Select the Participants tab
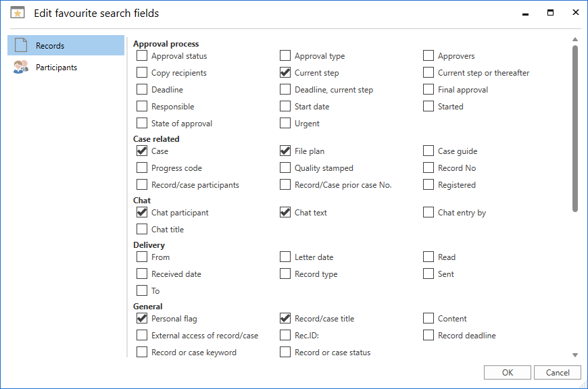Screen dimensions: 588x389 pyautogui.click(x=56, y=68)
